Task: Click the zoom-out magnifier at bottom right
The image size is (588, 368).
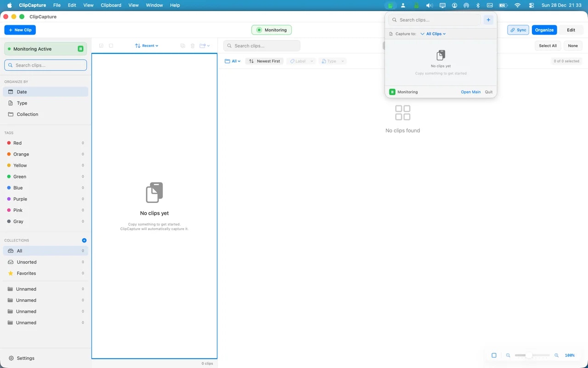Action: (x=508, y=355)
